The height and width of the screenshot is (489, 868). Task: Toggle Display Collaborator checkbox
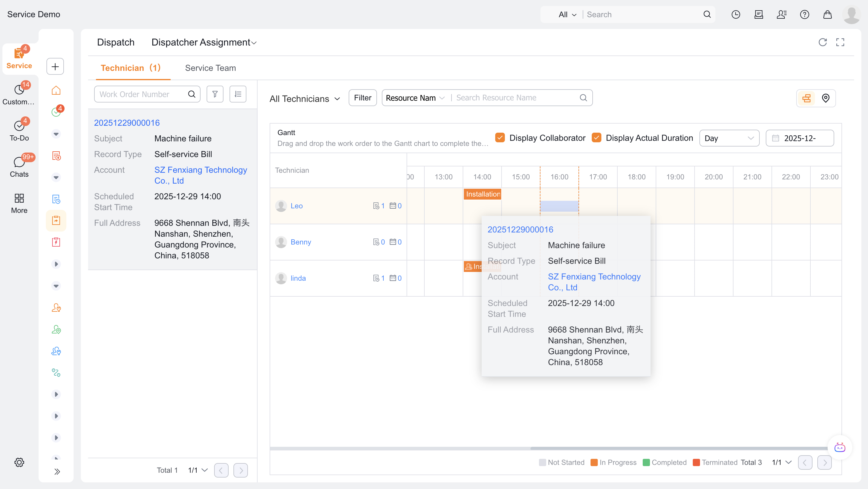coord(500,138)
